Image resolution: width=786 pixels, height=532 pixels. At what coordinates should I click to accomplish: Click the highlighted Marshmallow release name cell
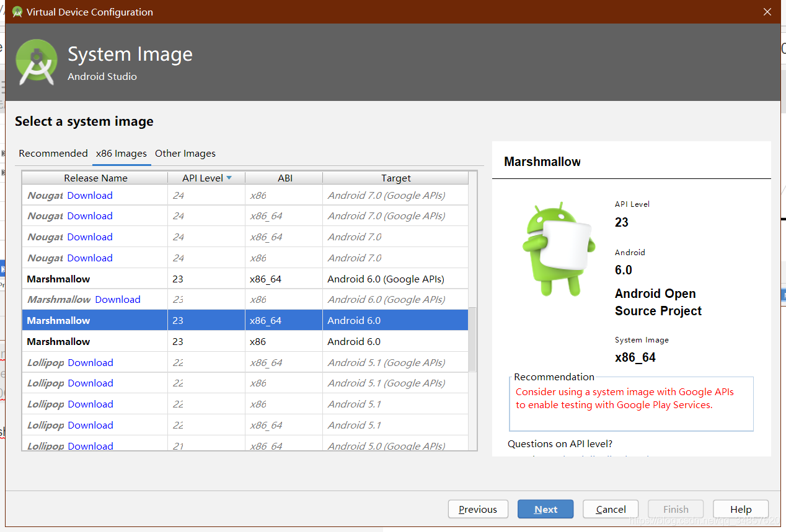click(x=95, y=321)
